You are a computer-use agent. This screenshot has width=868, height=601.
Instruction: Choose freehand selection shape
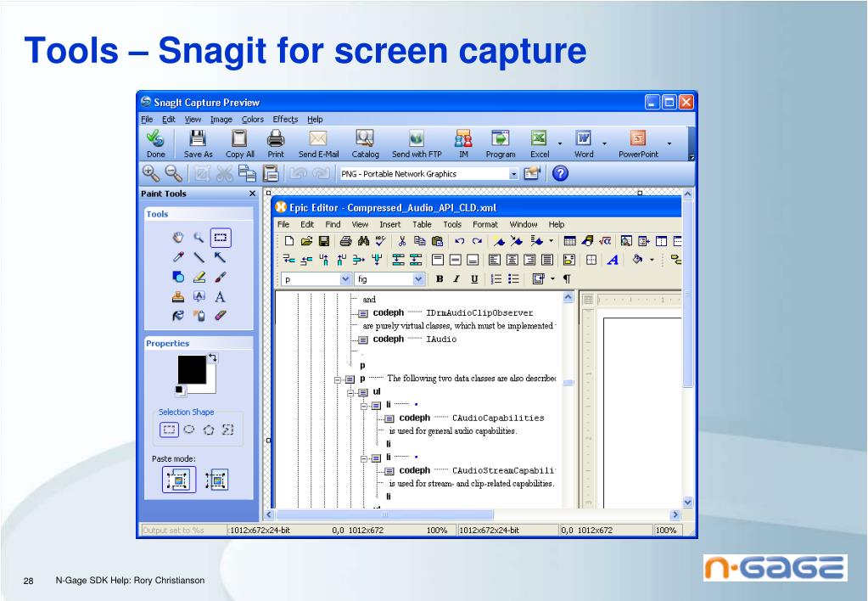coord(227,430)
